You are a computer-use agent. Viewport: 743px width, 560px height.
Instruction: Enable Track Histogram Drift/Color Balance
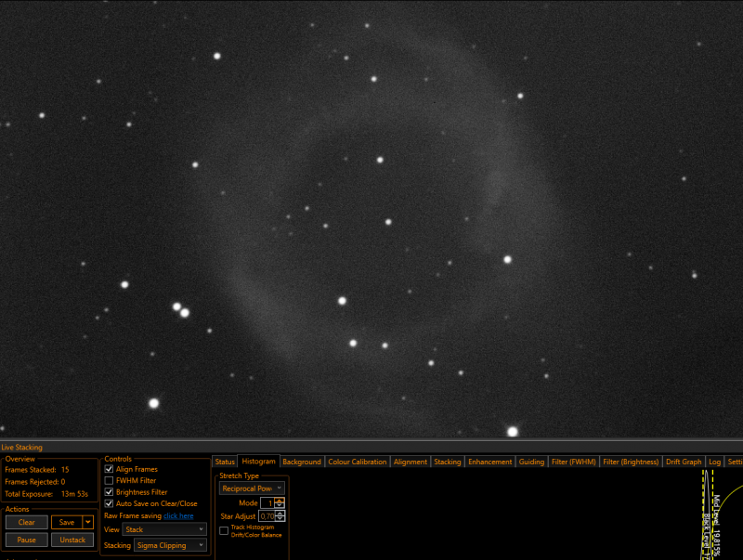click(224, 530)
